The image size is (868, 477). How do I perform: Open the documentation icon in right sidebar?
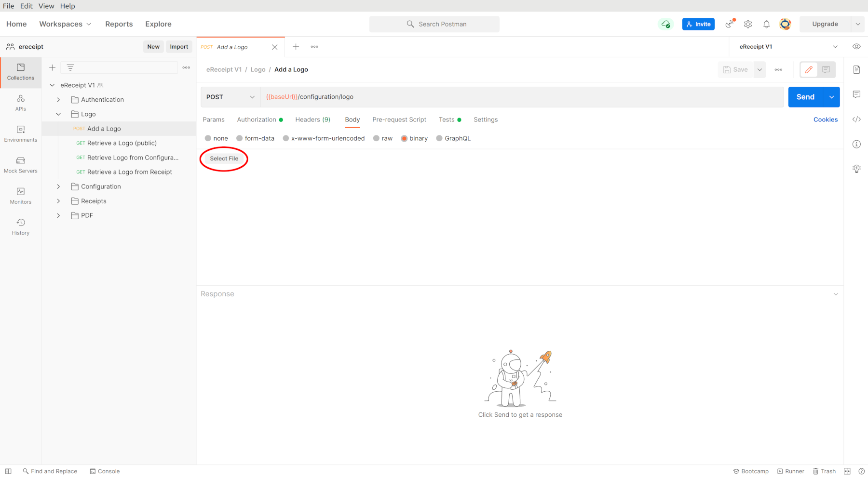pyautogui.click(x=856, y=70)
